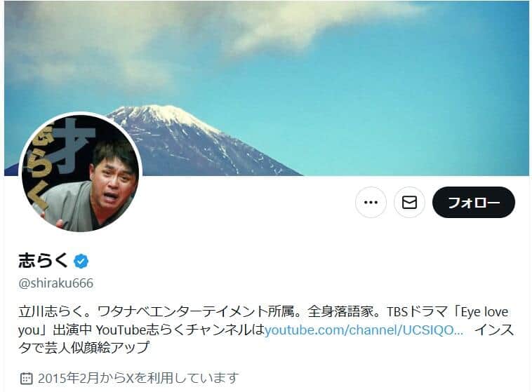Click the envelope direct message icon
This screenshot has width=532, height=392.
(409, 202)
